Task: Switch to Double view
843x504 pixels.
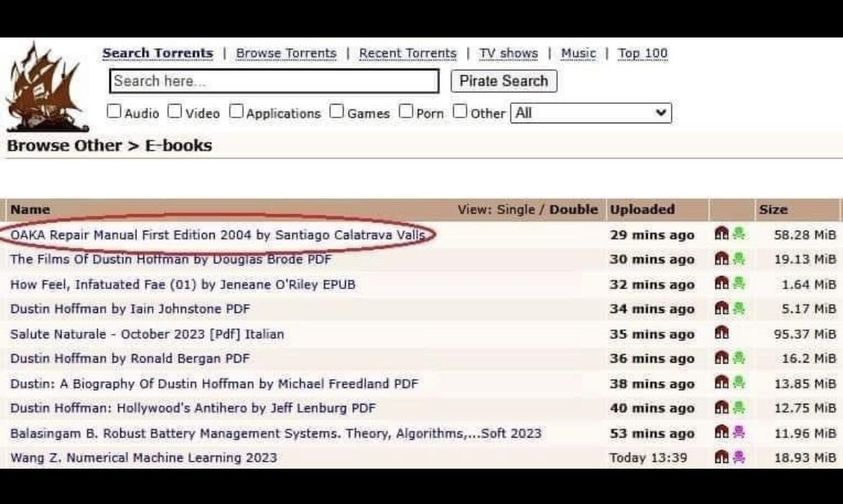Action: tap(574, 209)
